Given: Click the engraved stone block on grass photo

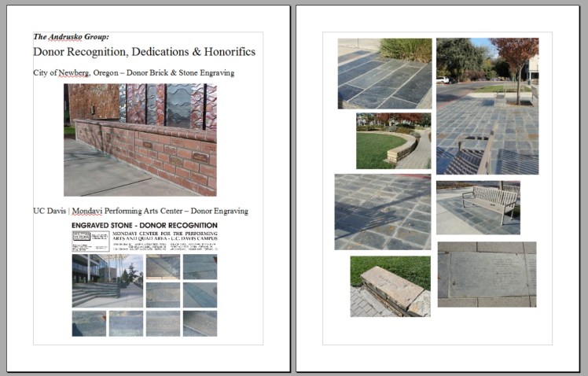Looking at the screenshot, I should pyautogui.click(x=390, y=286).
